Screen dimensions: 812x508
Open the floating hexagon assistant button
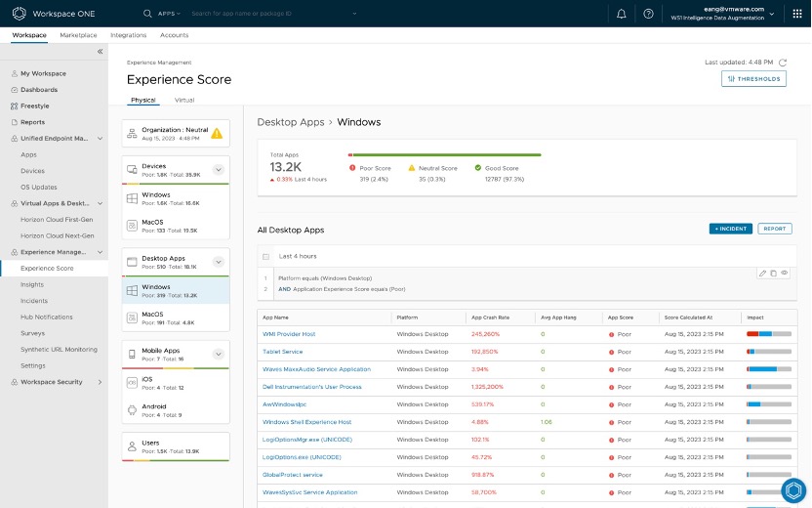click(x=794, y=491)
